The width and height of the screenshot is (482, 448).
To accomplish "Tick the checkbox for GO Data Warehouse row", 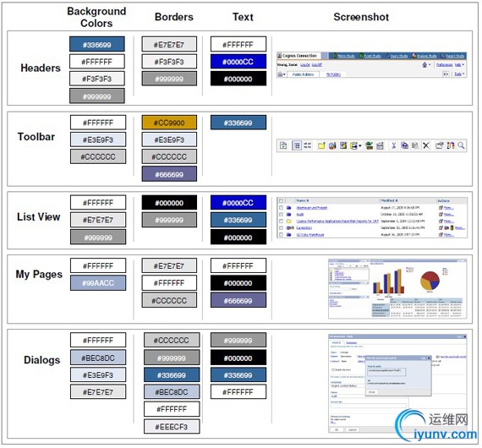I will pyautogui.click(x=281, y=235).
